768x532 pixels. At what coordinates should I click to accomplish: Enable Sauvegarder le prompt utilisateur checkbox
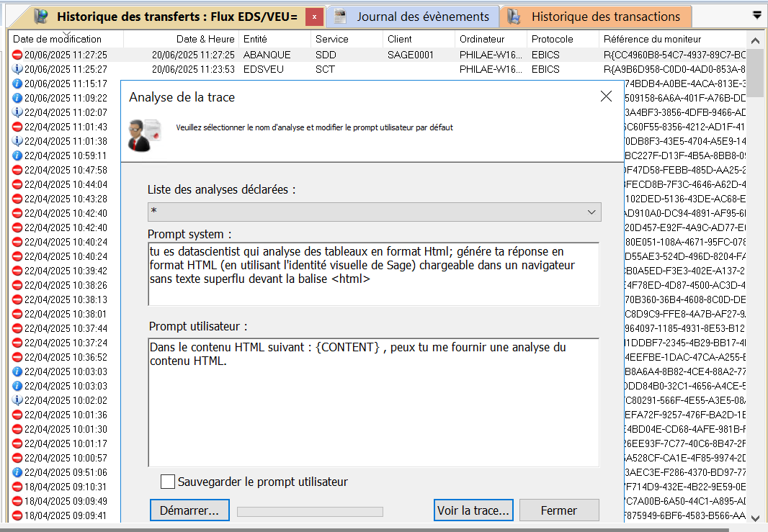coord(168,482)
